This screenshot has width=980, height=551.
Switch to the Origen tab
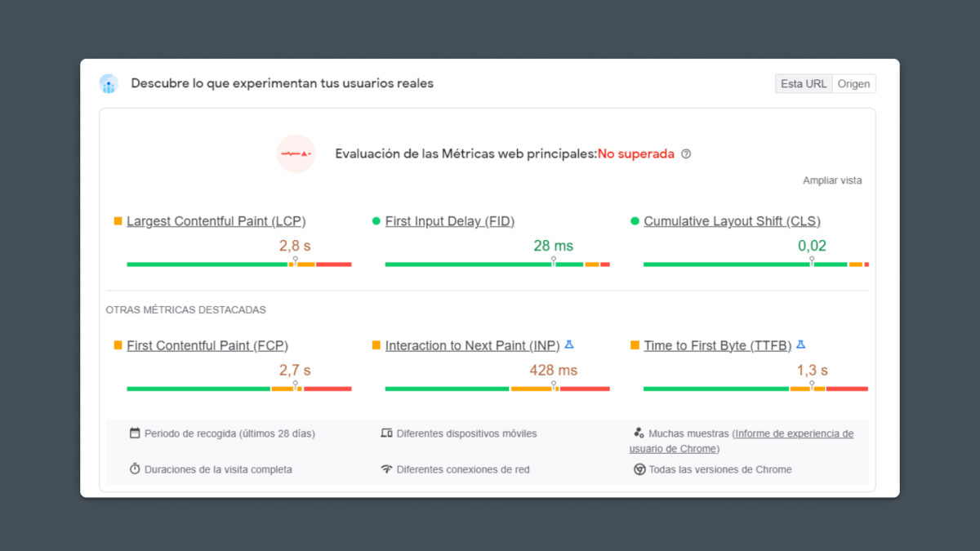click(x=854, y=83)
